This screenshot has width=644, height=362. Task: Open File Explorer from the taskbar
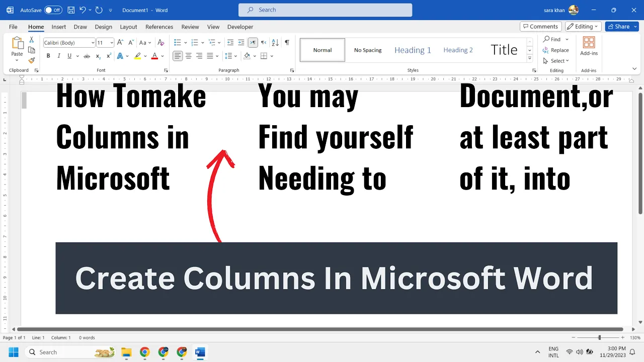(126, 352)
